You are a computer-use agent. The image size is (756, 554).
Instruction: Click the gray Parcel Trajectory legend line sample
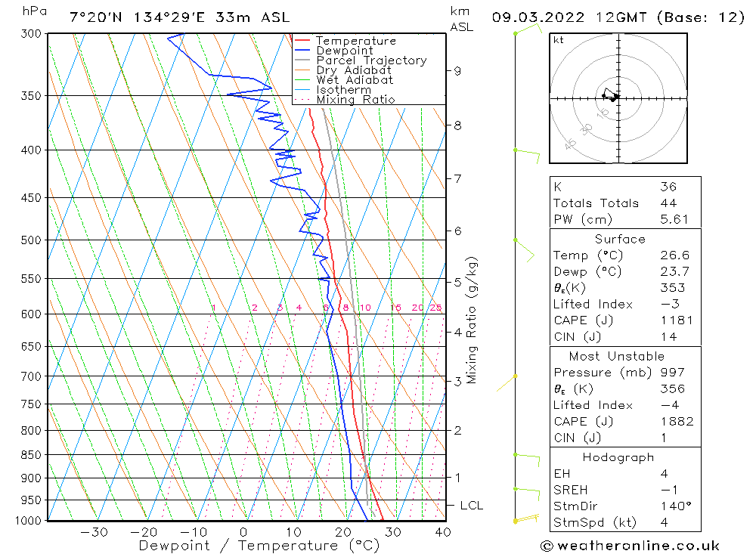pos(302,60)
